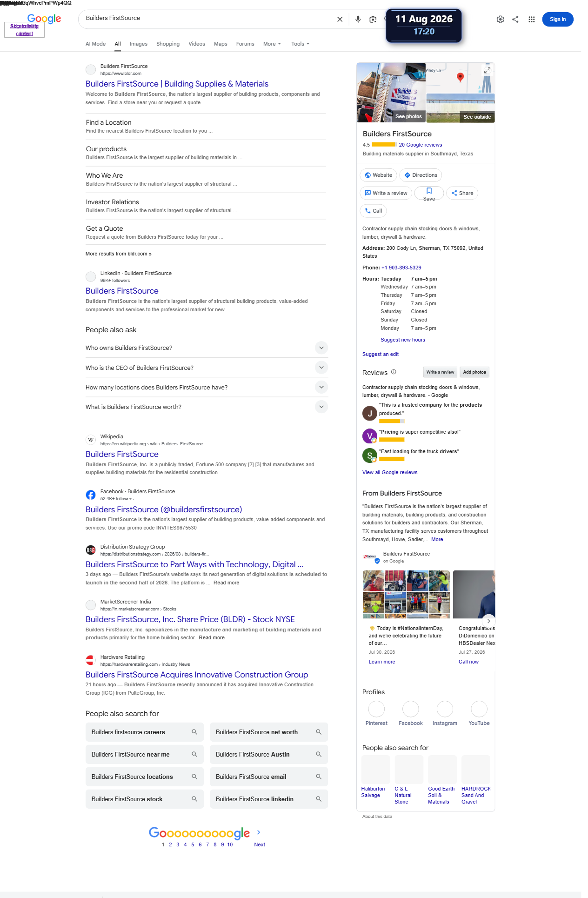Viewport: 588px width, 898px height.
Task: Click the Sign in button
Action: click(x=557, y=19)
